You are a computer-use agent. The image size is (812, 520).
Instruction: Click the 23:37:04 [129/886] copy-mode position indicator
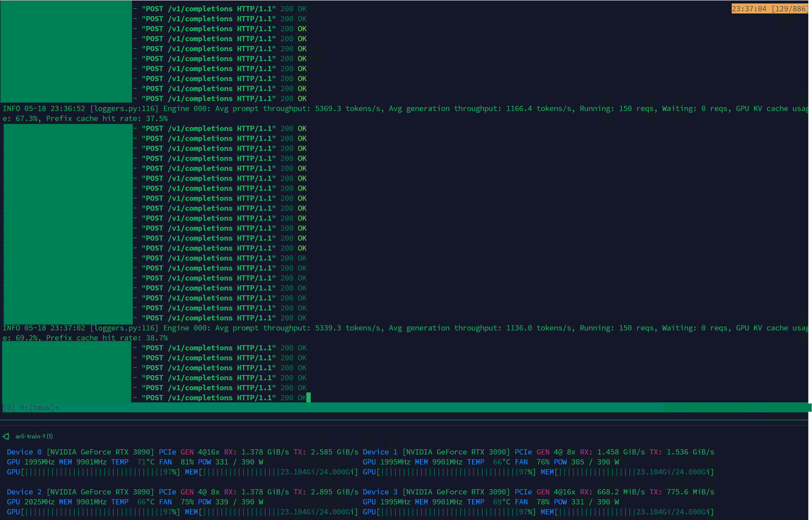[x=769, y=9]
